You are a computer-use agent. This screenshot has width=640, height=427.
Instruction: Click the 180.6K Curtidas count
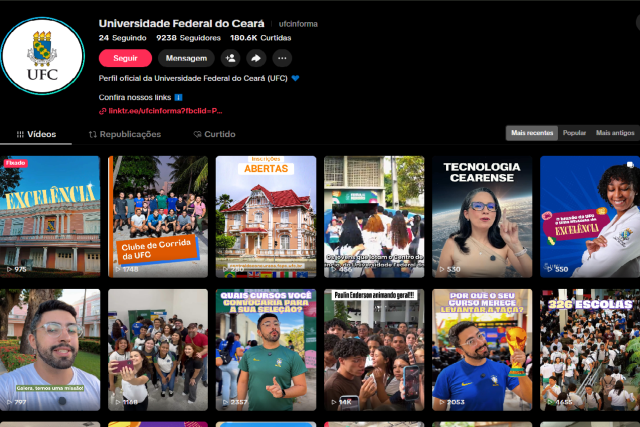[x=261, y=38]
